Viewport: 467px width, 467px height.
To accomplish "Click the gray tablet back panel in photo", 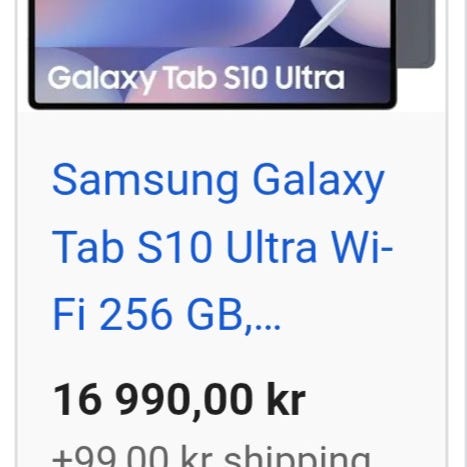I will (415, 33).
